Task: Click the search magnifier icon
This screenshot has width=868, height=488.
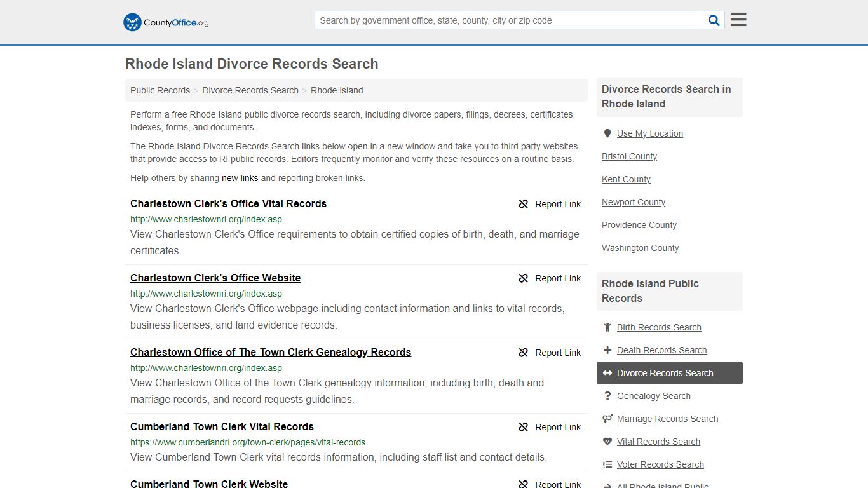Action: click(714, 20)
